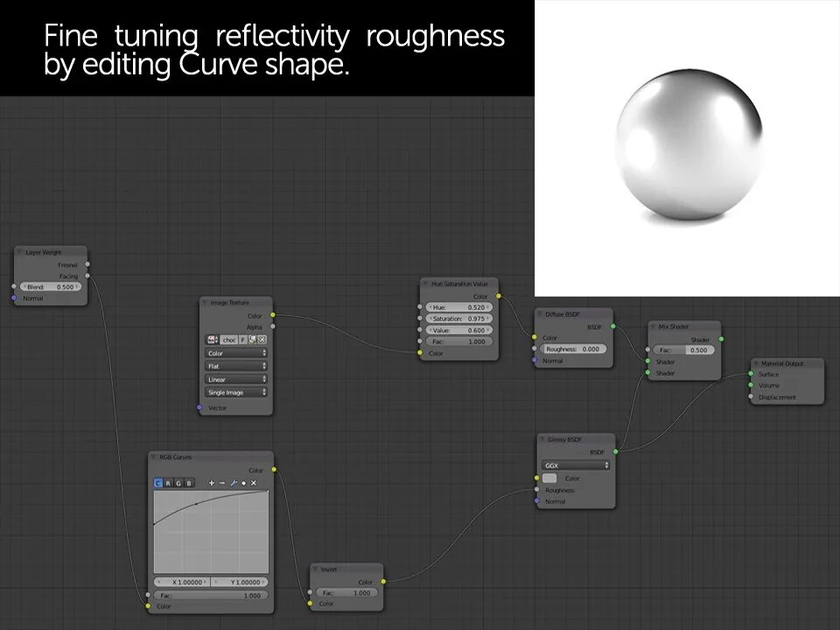Collapse the Invert node
The width and height of the screenshot is (840, 630).
315,569
